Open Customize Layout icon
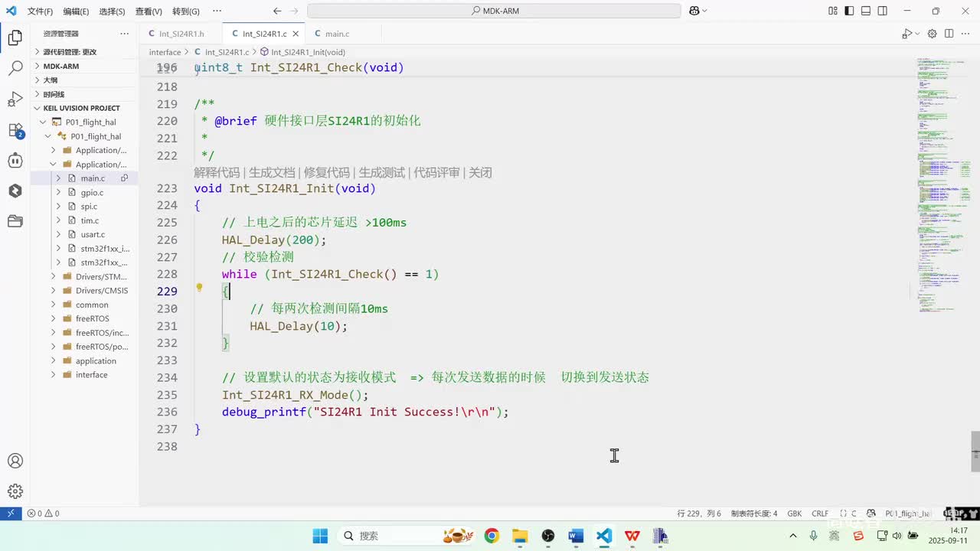Screen dimensions: 980x551 [x=833, y=11]
